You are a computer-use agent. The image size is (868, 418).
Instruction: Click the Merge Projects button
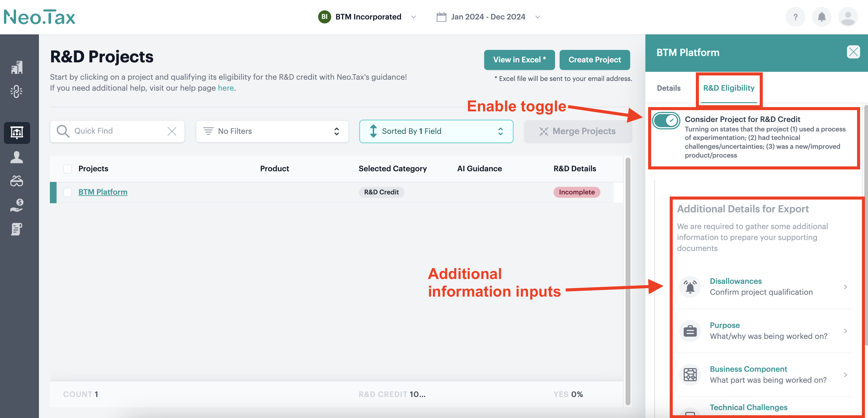pos(578,131)
